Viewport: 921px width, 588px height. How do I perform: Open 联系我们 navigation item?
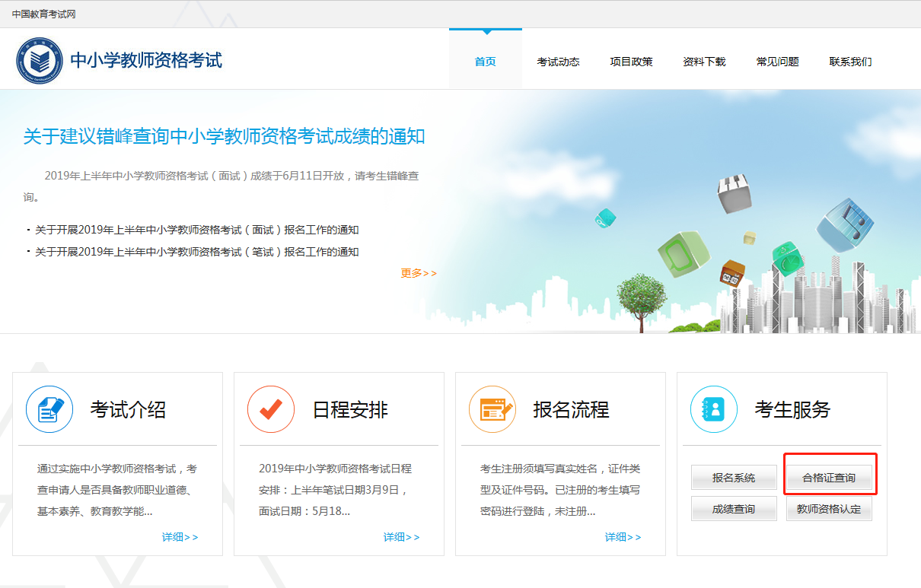click(851, 62)
